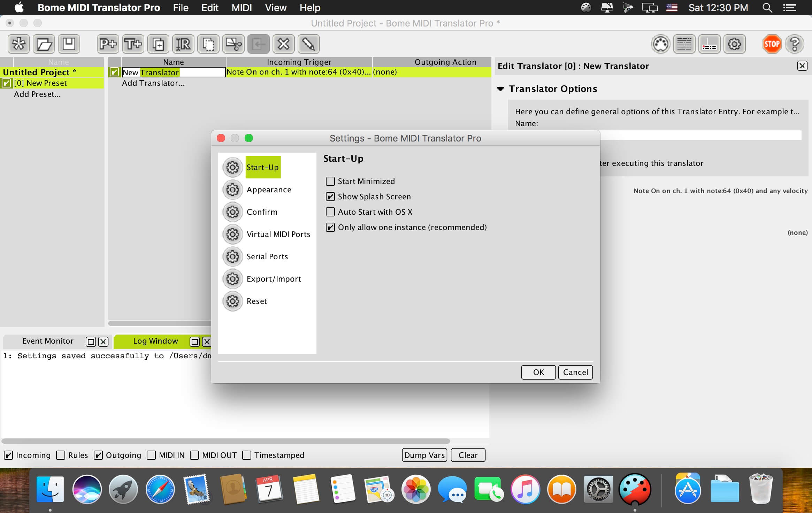Enable Rules checkbox in log filters
This screenshot has width=812, height=513.
tap(61, 455)
